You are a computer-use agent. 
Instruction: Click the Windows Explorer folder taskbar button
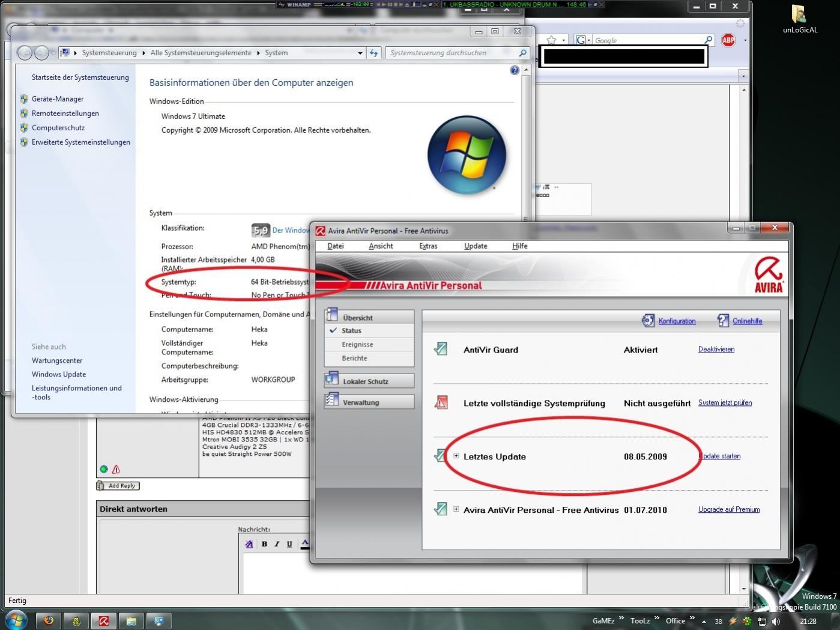tap(131, 620)
